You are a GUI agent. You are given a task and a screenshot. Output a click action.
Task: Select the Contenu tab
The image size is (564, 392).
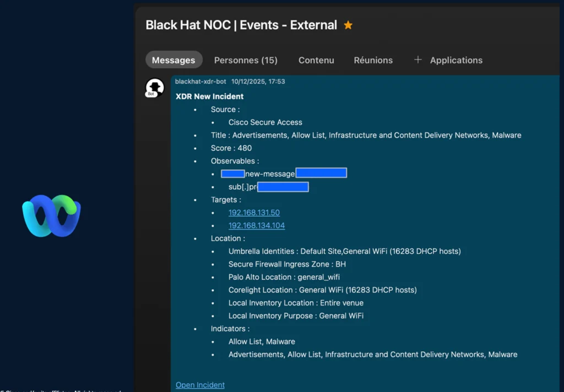[x=316, y=60]
